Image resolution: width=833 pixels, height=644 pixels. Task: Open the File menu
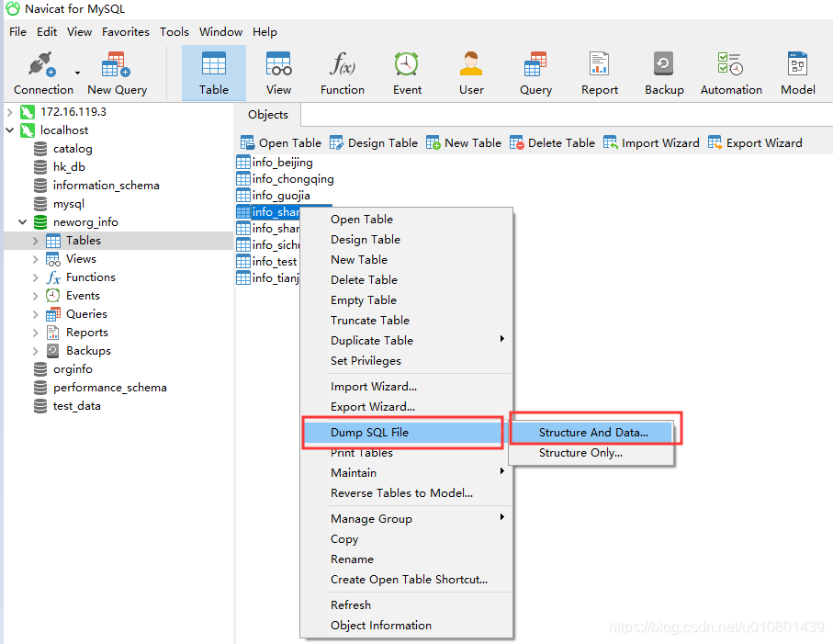(x=17, y=32)
